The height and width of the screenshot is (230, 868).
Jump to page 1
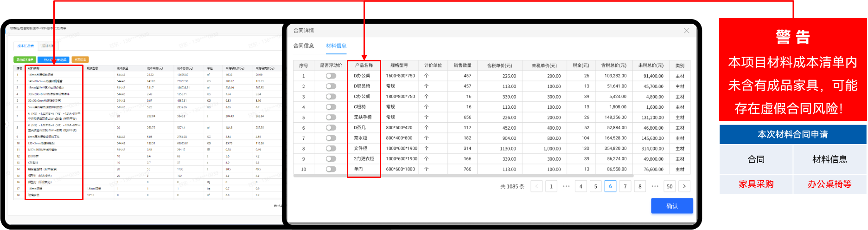(551, 186)
